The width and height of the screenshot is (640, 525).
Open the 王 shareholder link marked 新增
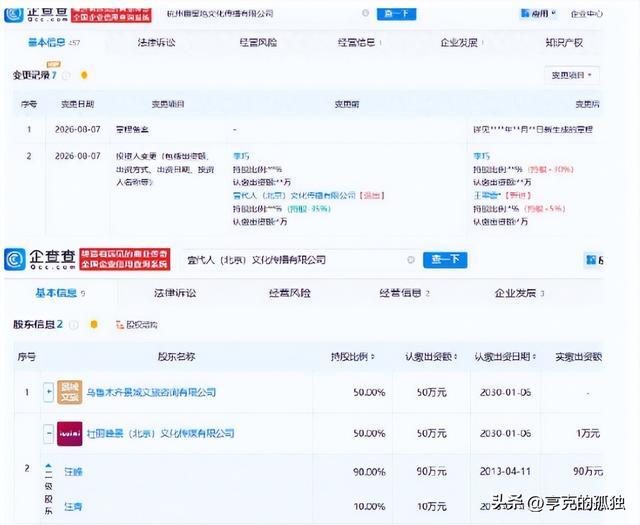click(x=487, y=195)
